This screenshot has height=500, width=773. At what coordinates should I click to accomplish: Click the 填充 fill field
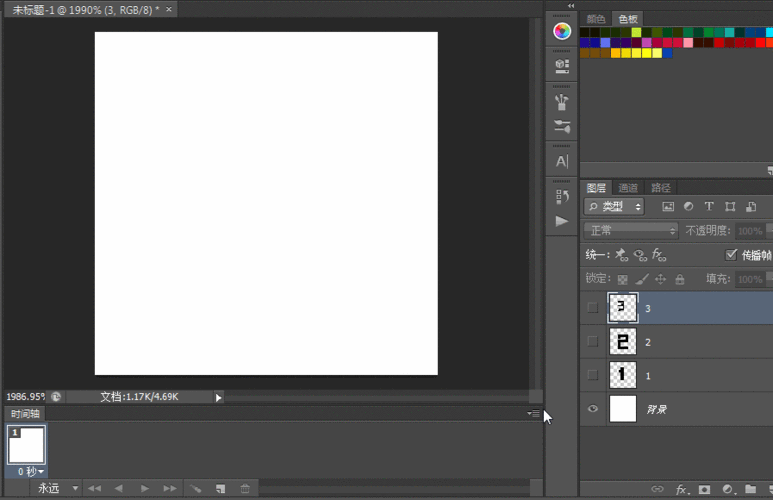point(750,280)
